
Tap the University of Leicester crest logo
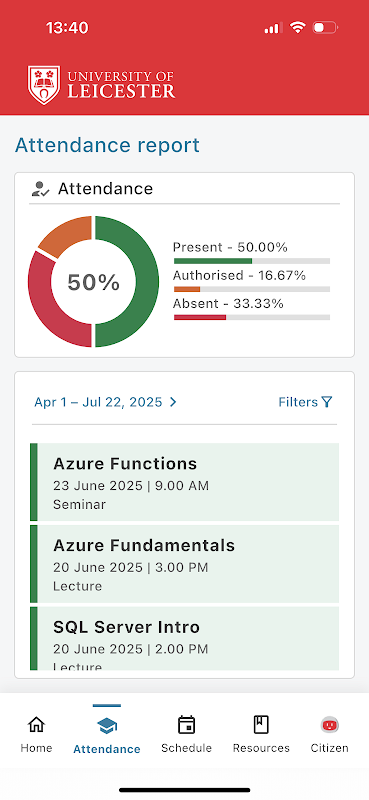(x=44, y=85)
